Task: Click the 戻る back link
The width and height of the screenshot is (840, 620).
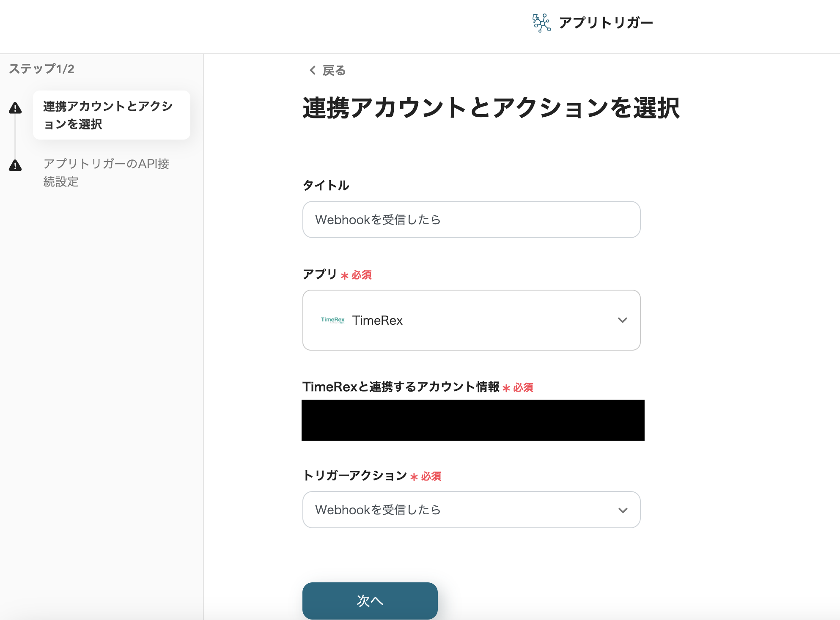Action: [x=334, y=70]
